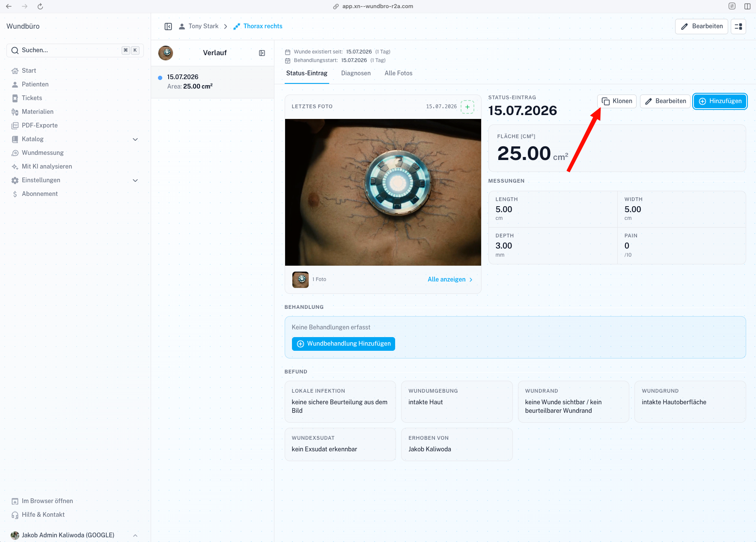Click Alle anzeigen link
This screenshot has height=542, width=756.
point(450,279)
